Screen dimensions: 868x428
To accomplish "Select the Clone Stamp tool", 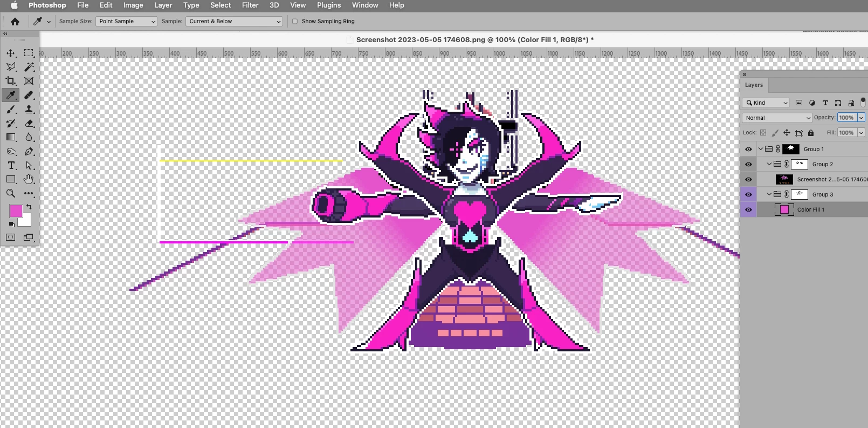I will [x=29, y=109].
